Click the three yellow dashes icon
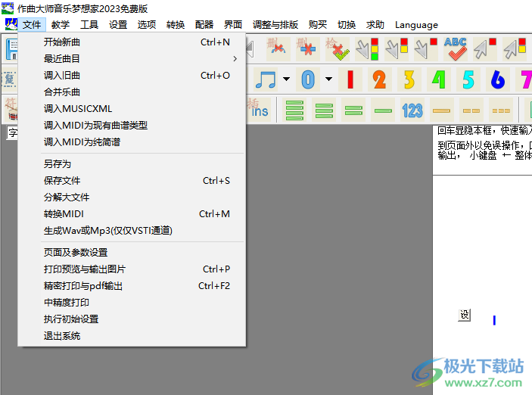532x395 pixels. [x=501, y=110]
